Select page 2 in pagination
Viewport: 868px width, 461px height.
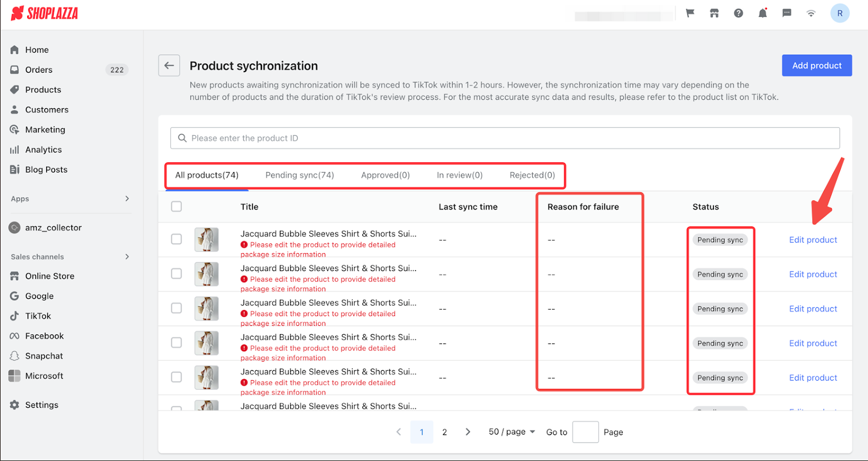[x=444, y=432]
